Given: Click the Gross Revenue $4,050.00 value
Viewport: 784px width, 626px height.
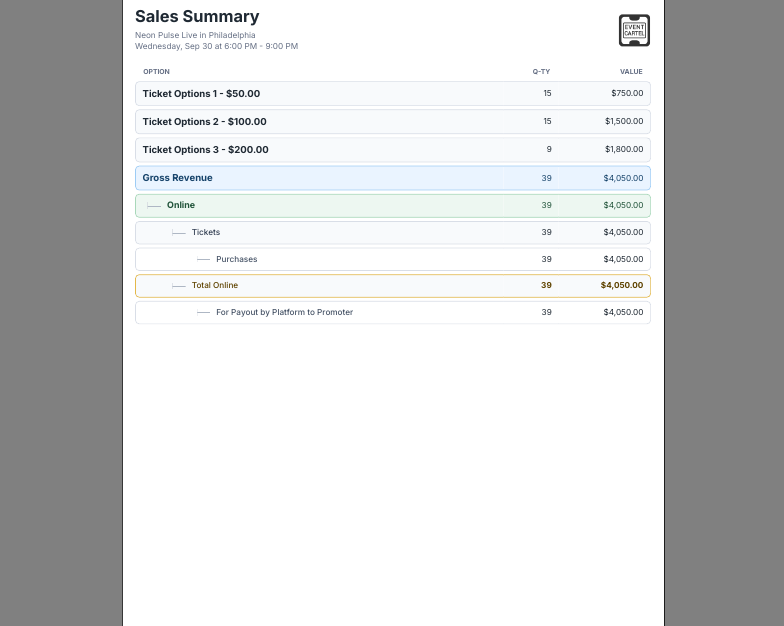Looking at the screenshot, I should (x=623, y=178).
